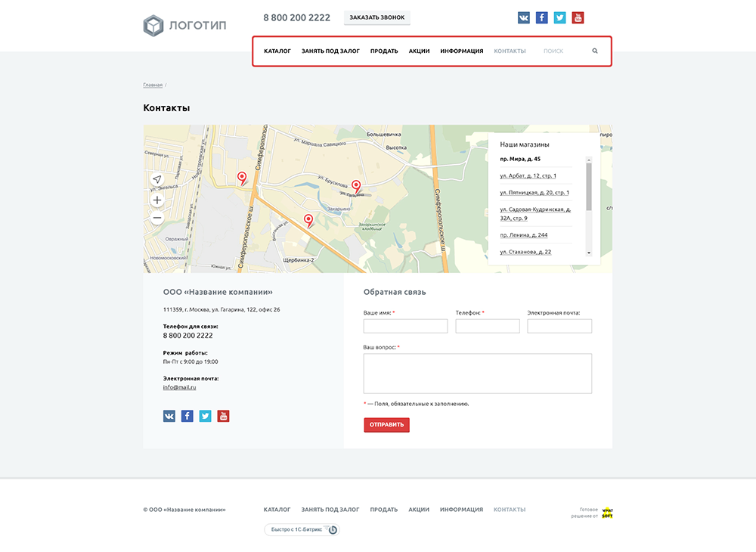
Task: Open ПРОДАТЬ in the footer menu
Action: coord(384,510)
